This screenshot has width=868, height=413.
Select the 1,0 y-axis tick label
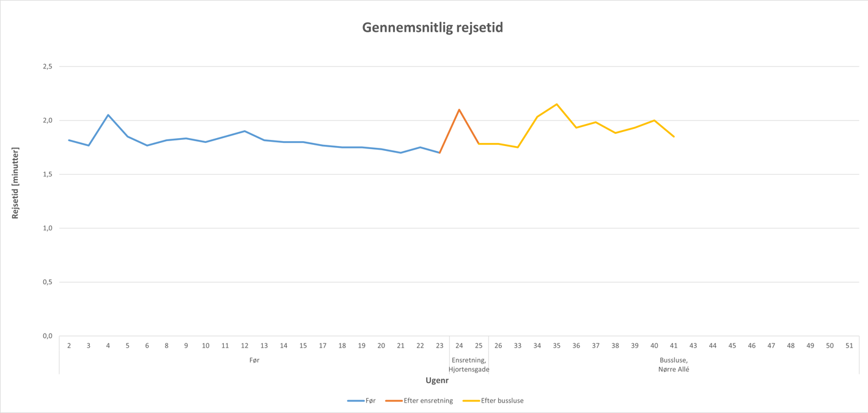pyautogui.click(x=47, y=228)
